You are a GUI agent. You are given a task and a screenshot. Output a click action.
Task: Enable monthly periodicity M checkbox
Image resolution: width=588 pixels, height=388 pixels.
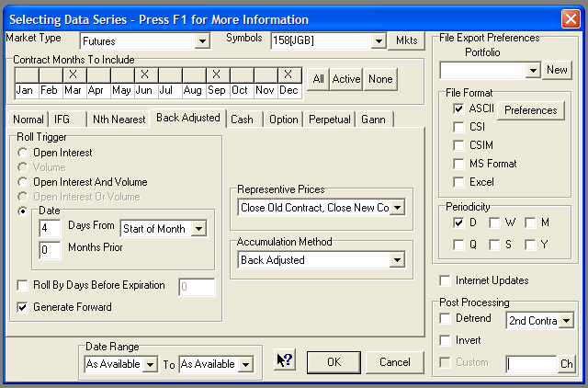coord(530,223)
